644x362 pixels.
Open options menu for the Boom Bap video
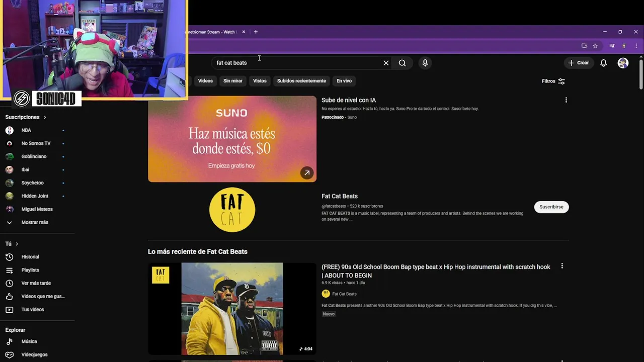(x=562, y=266)
